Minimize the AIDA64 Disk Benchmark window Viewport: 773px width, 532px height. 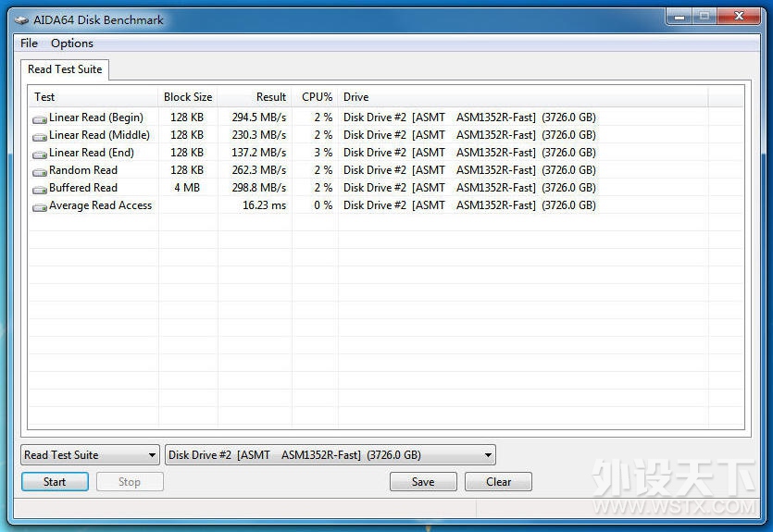[679, 17]
